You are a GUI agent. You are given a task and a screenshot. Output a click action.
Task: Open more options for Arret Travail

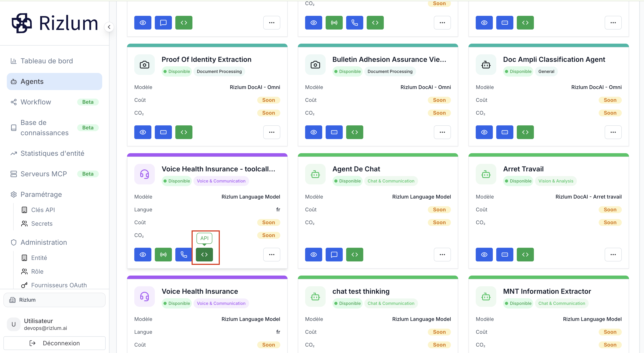613,254
